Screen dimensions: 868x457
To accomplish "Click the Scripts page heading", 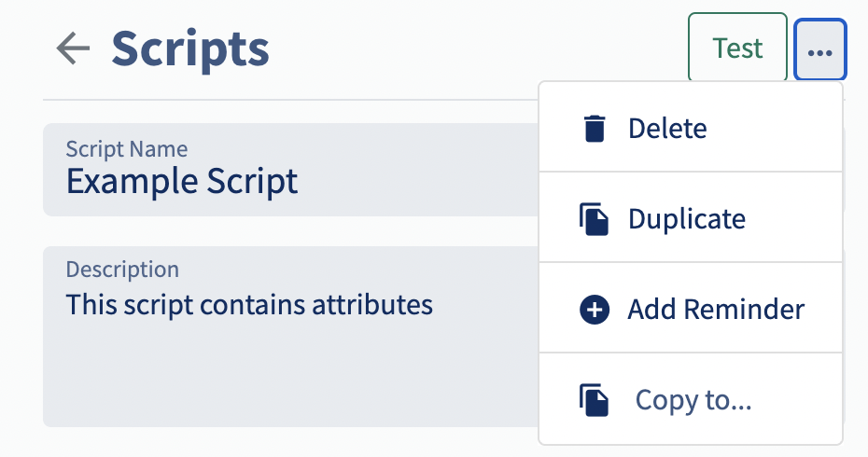I will click(190, 48).
